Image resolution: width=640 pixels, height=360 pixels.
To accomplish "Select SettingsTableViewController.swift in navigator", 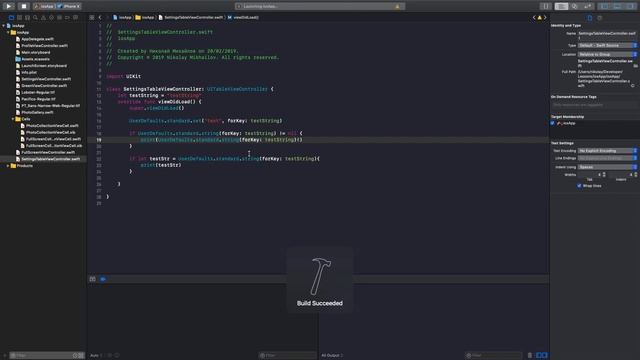I will [51, 159].
